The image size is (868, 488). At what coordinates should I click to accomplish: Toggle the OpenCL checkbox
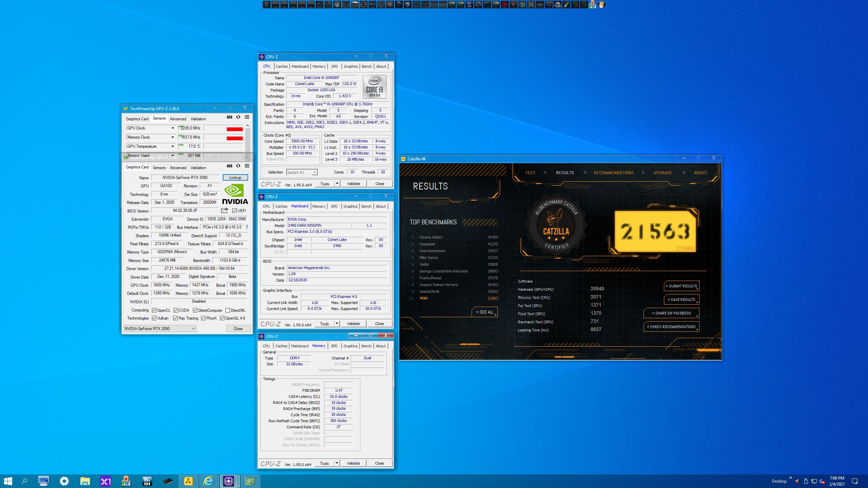click(154, 310)
